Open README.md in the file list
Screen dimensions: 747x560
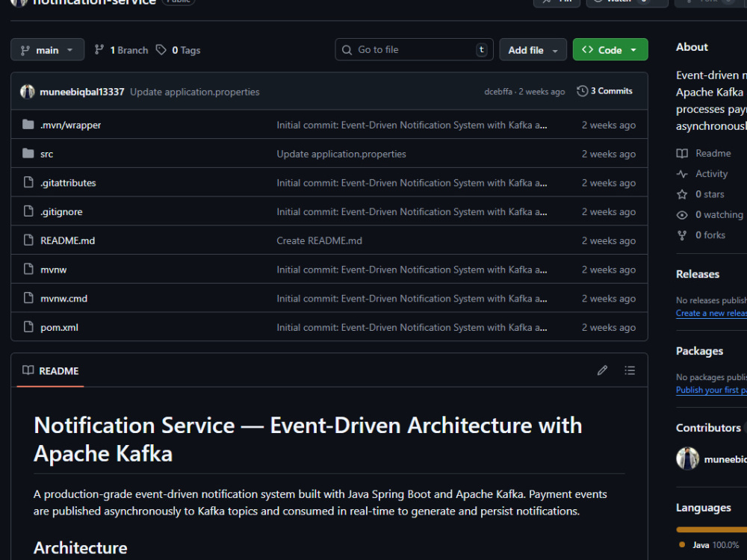[68, 240]
